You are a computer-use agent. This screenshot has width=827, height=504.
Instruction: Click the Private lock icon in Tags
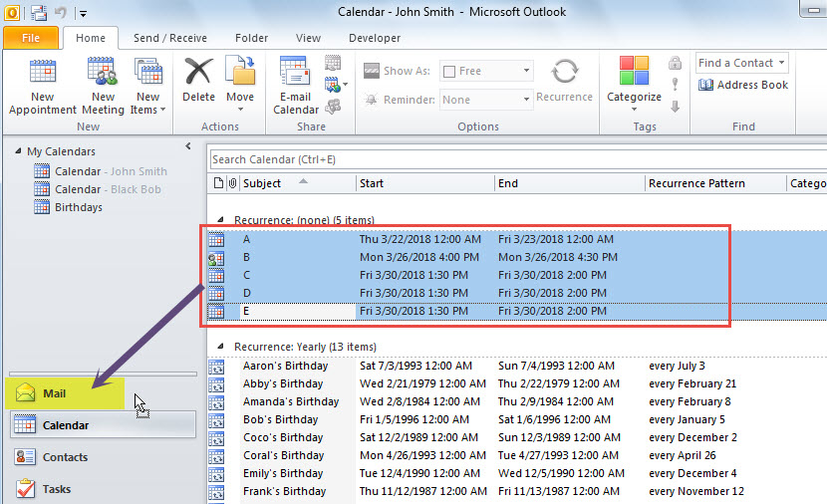coord(676,63)
